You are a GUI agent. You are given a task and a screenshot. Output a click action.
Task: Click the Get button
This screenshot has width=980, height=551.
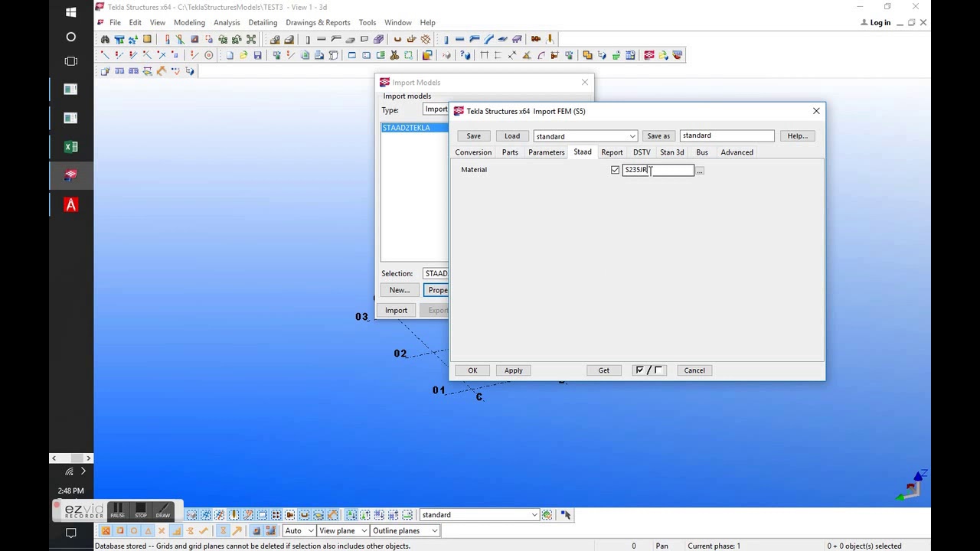click(x=603, y=370)
